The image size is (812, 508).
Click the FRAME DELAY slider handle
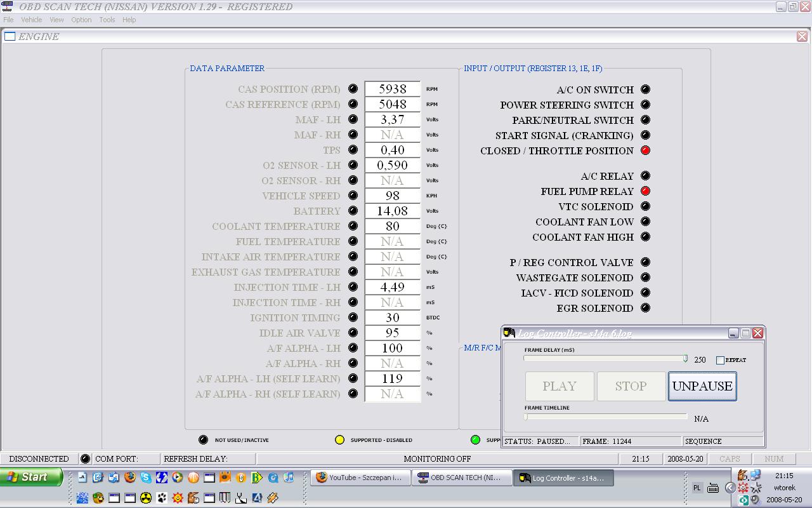[685, 359]
